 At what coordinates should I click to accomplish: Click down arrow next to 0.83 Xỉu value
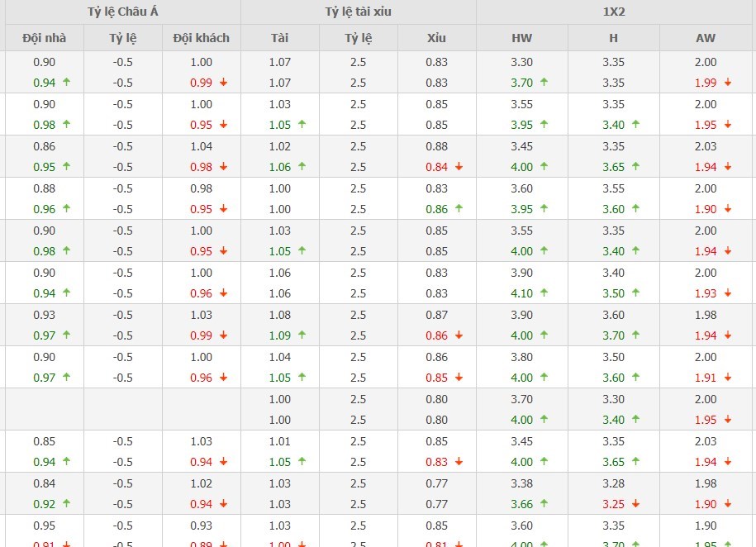[x=459, y=462]
